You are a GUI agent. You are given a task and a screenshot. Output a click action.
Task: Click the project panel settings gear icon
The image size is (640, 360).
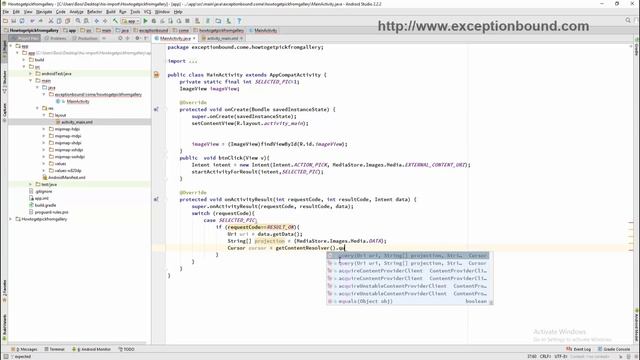137,38
